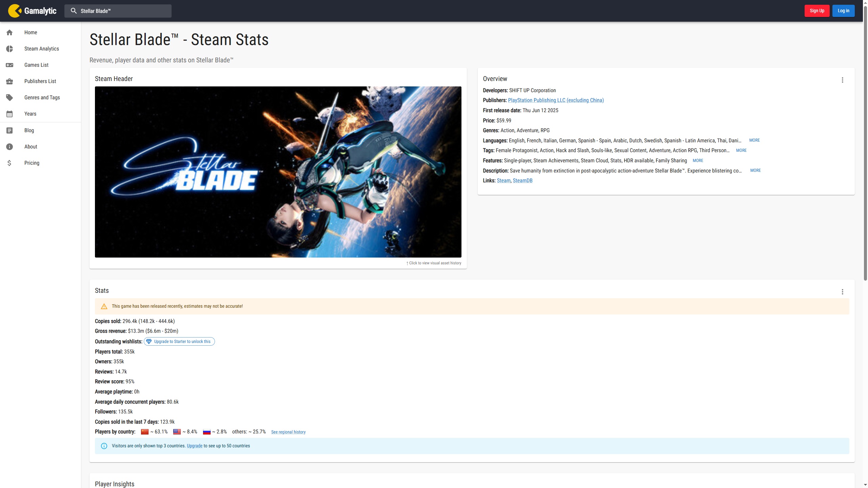
Task: Open Games List in sidebar
Action: pos(41,65)
